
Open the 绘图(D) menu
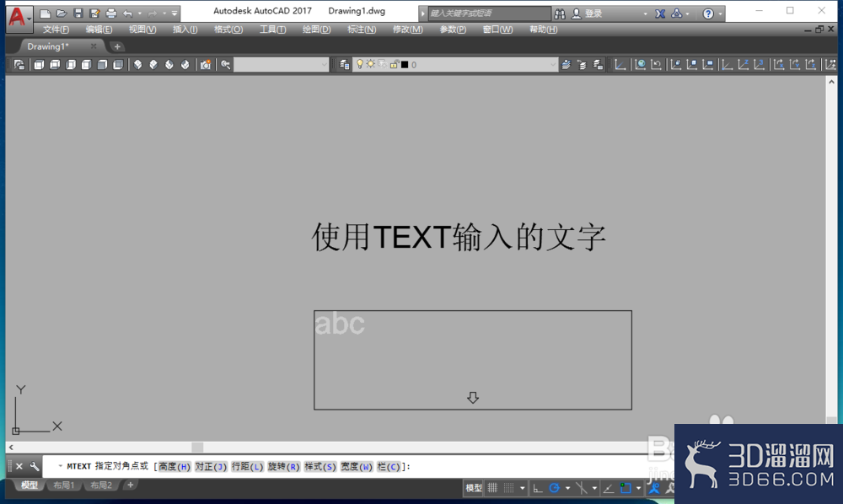pos(316,29)
